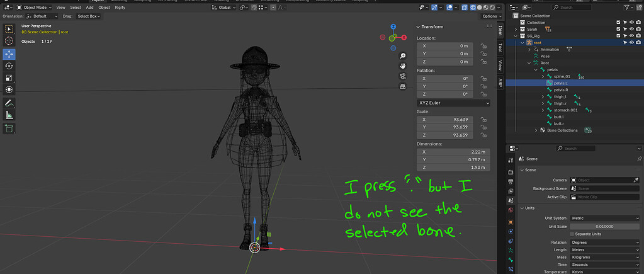644x274 pixels.
Task: Open World properties tab icon
Action: tap(511, 210)
